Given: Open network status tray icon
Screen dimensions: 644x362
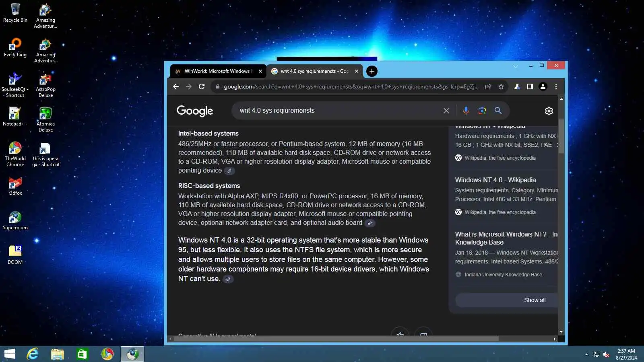Looking at the screenshot, I should click(x=597, y=354).
